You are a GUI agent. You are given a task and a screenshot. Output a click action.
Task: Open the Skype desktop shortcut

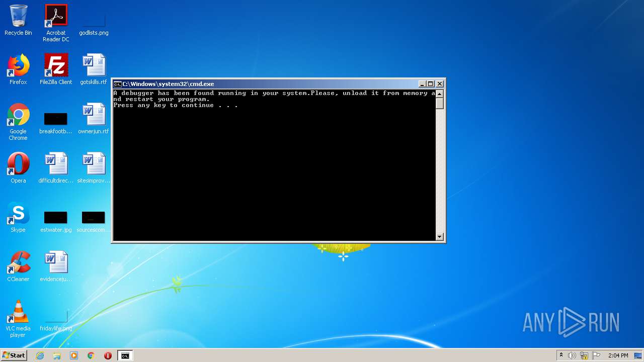18,217
